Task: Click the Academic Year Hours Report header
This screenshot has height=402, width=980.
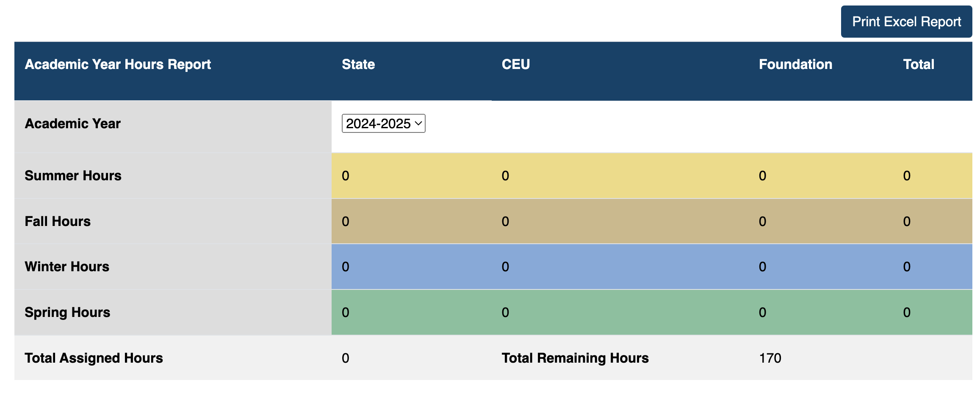Action: tap(118, 64)
